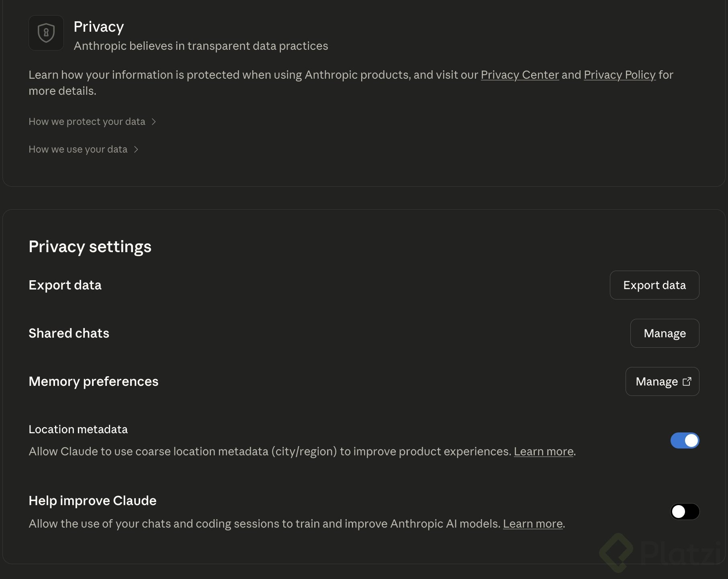728x579 pixels.
Task: Click the Memory preferences label text
Action: (x=93, y=381)
